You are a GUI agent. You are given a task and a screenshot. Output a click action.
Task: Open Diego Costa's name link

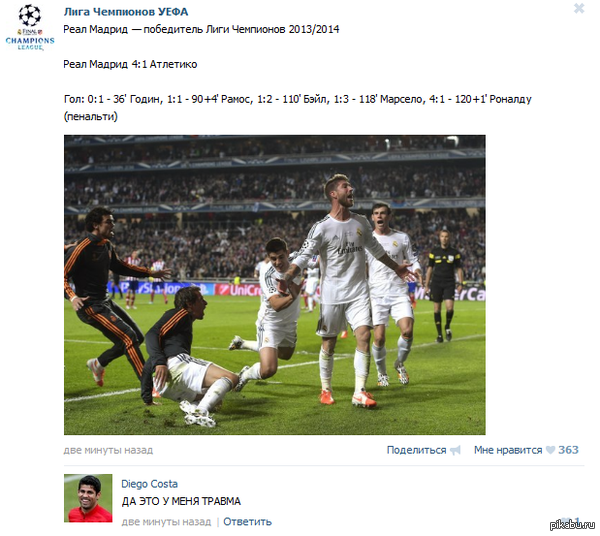(x=149, y=484)
